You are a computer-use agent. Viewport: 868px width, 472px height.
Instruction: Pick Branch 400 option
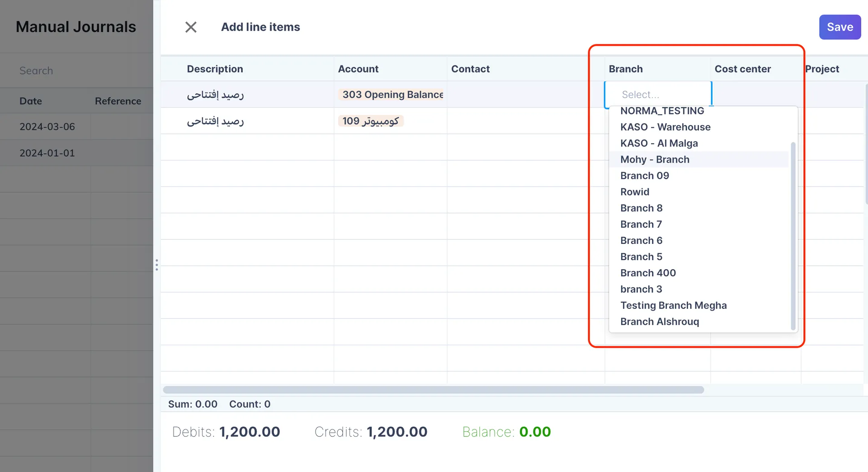pyautogui.click(x=648, y=273)
